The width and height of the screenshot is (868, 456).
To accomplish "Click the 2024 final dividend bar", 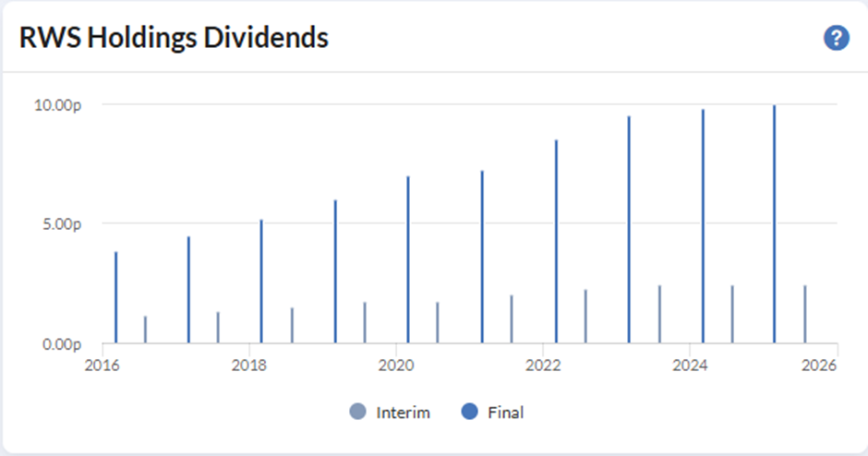I will point(703,226).
